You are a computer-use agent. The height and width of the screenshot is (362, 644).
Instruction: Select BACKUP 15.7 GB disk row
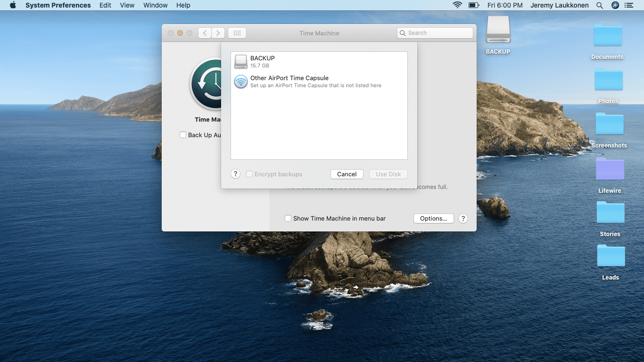tap(319, 62)
